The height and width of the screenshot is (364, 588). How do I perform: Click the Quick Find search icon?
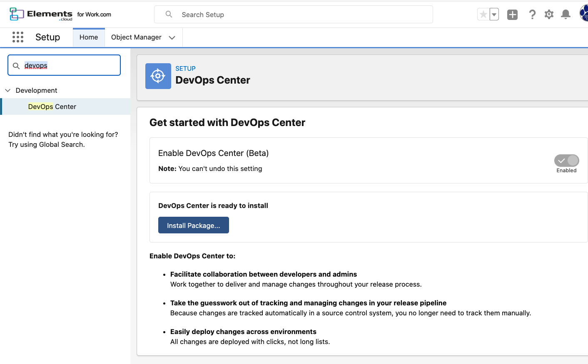[x=16, y=66]
